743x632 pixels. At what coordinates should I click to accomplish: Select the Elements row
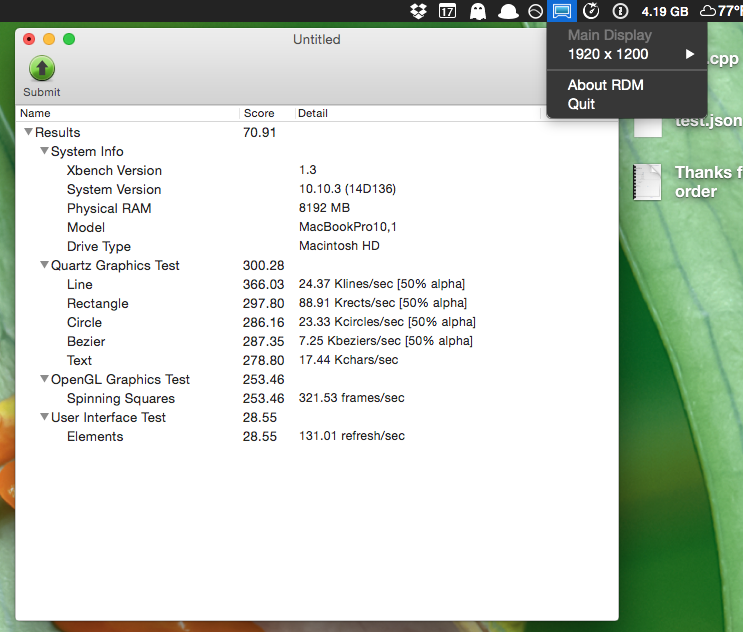coord(317,436)
